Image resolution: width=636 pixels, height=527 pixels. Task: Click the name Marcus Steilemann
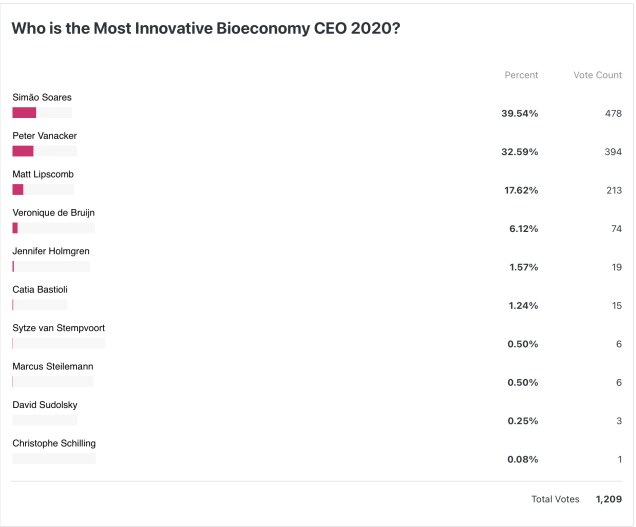pyautogui.click(x=53, y=366)
